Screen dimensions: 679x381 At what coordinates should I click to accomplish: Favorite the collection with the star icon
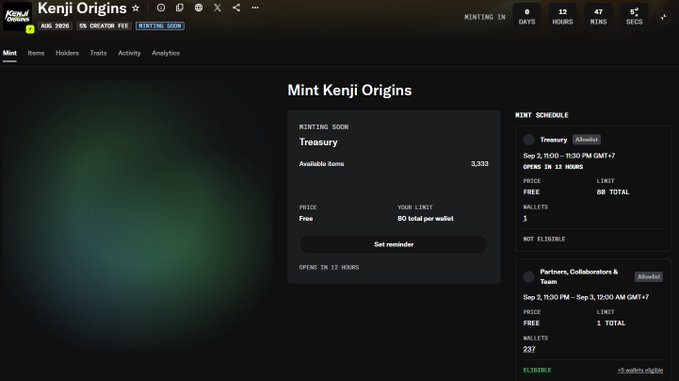click(x=136, y=8)
